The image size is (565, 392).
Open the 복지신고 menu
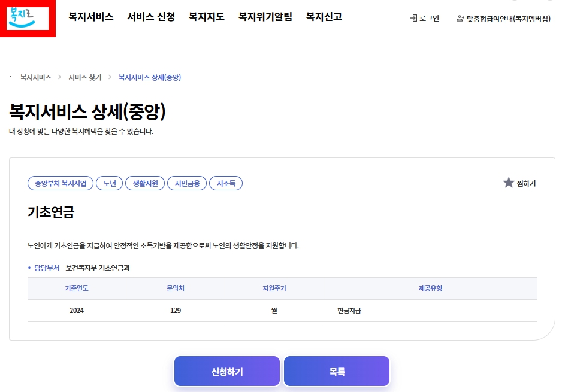click(324, 17)
